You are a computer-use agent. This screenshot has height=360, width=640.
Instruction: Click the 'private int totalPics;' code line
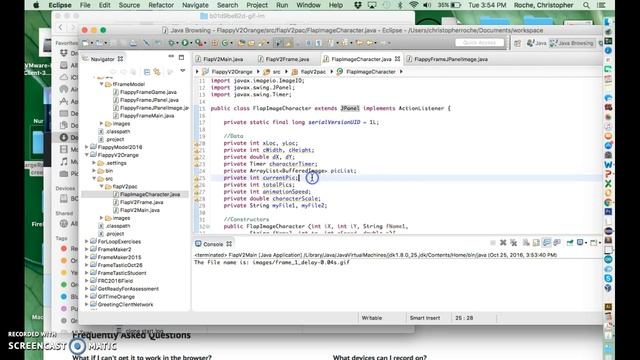pos(259,185)
